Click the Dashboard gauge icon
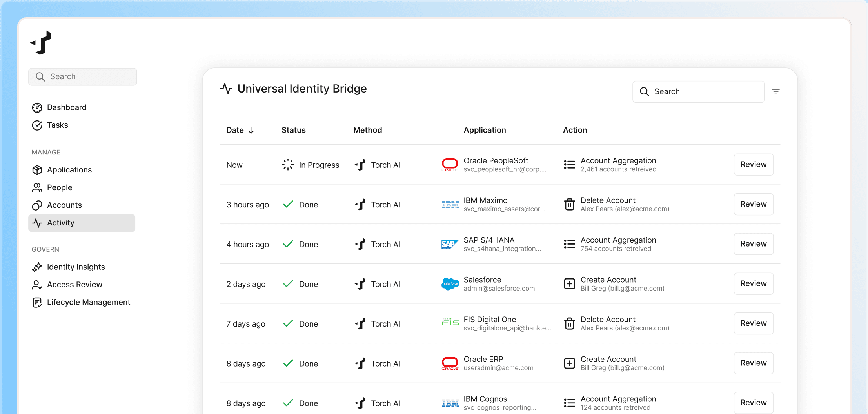 coord(37,107)
